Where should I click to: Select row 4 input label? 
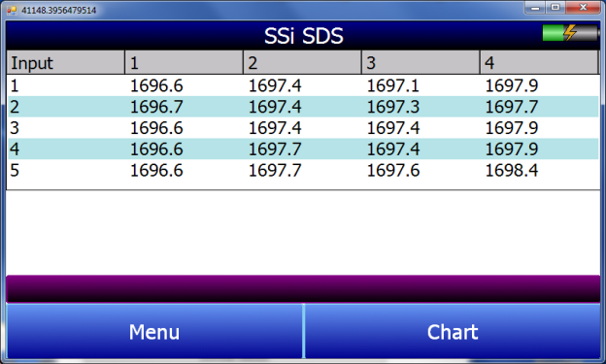(x=15, y=149)
